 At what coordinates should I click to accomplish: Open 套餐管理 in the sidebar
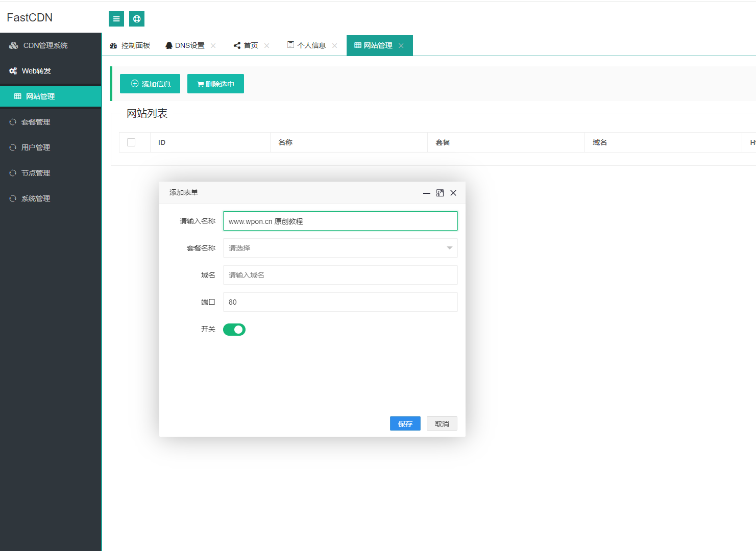pyautogui.click(x=36, y=122)
